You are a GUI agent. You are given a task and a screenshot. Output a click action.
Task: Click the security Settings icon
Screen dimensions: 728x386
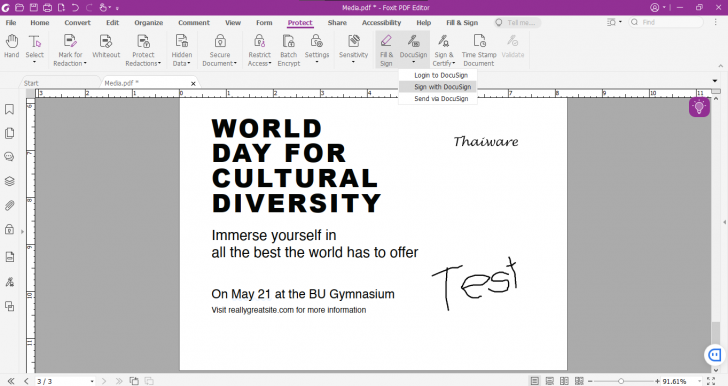pyautogui.click(x=317, y=42)
